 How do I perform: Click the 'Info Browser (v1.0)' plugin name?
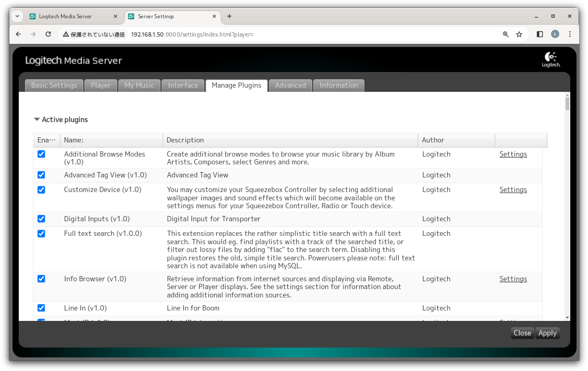coord(95,279)
